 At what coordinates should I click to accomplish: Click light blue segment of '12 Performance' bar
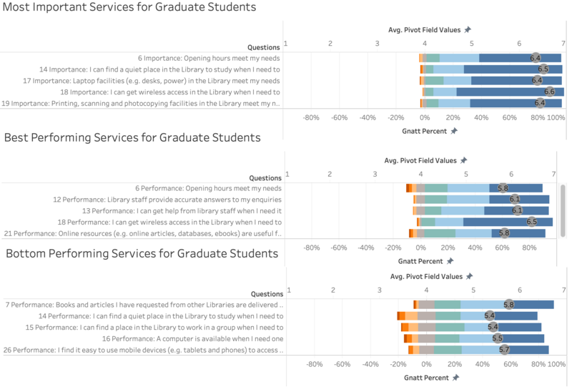(x=468, y=200)
